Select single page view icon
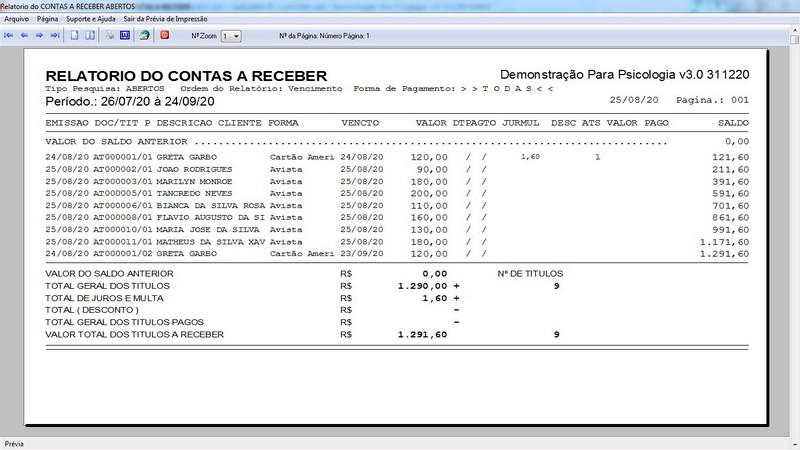The image size is (800, 450). [x=74, y=36]
